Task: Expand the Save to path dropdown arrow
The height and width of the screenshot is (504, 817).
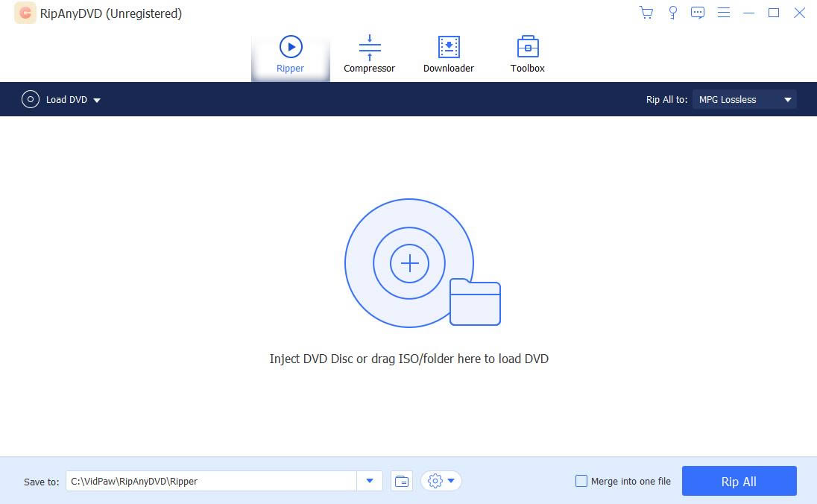Action: pos(370,481)
